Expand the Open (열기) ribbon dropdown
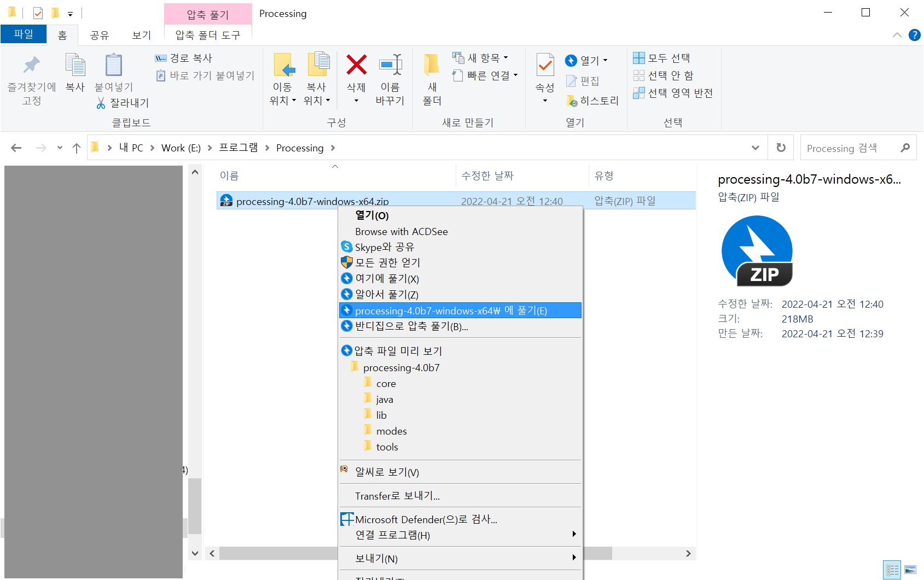Viewport: 924px width, 580px height. coord(587,60)
